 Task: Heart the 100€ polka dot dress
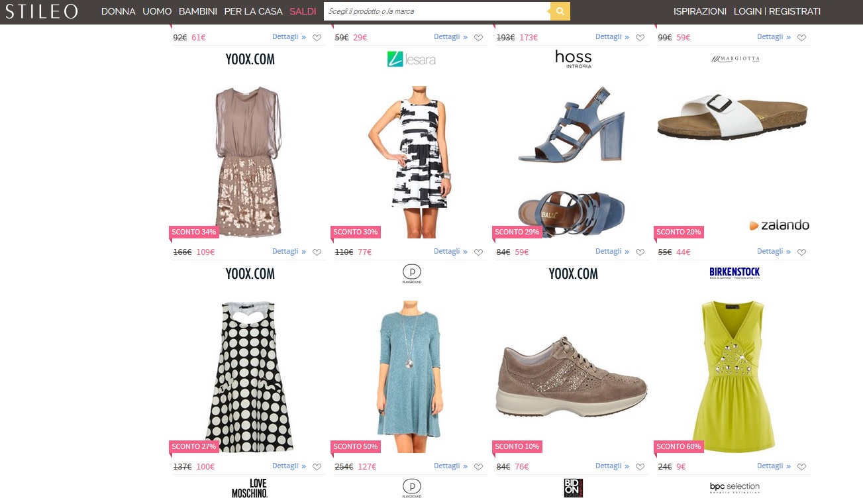[x=317, y=467]
